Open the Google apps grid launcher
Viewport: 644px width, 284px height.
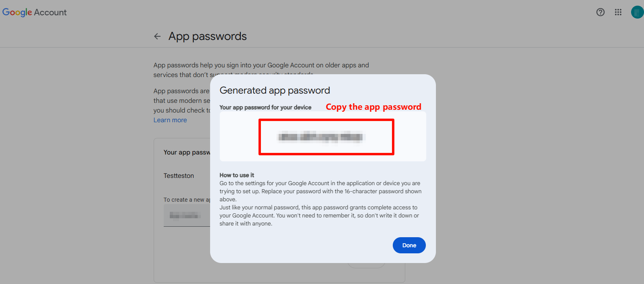[x=618, y=12]
